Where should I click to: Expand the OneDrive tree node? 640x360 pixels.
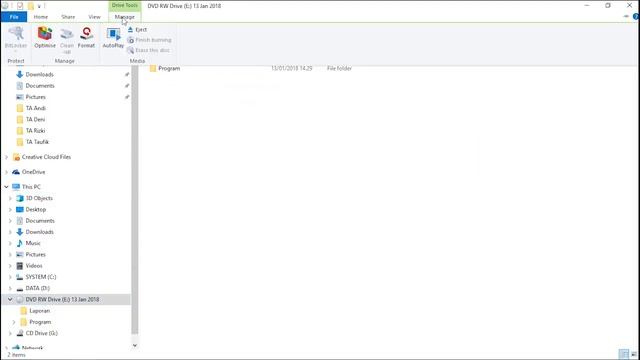(7, 172)
